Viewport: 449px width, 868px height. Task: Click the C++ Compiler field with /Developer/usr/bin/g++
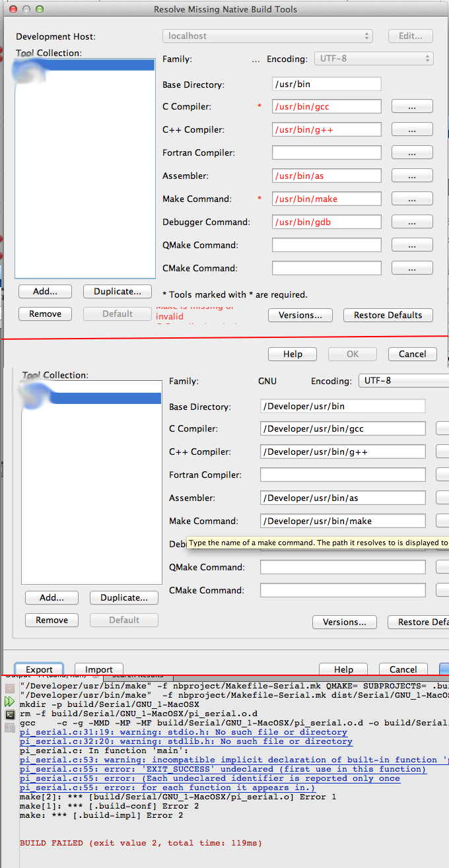tap(343, 451)
